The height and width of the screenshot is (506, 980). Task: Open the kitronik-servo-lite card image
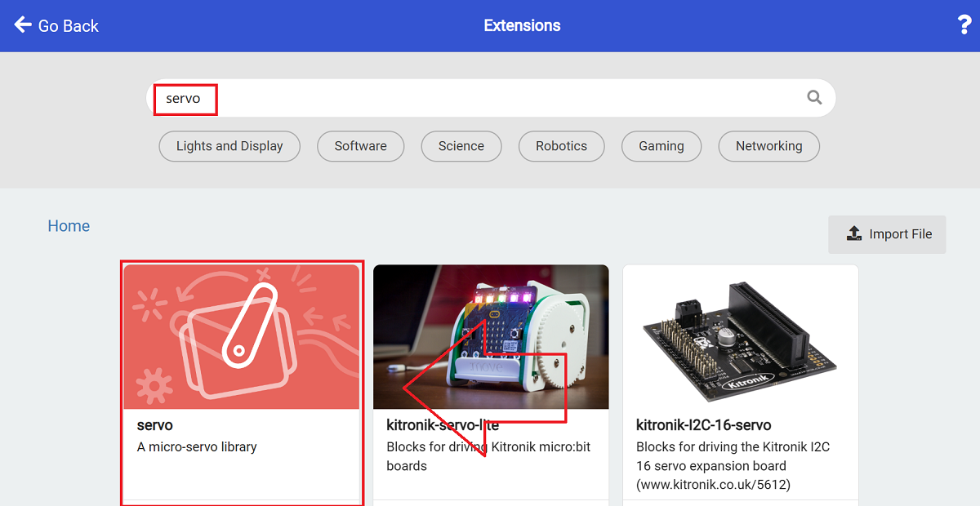click(x=491, y=337)
